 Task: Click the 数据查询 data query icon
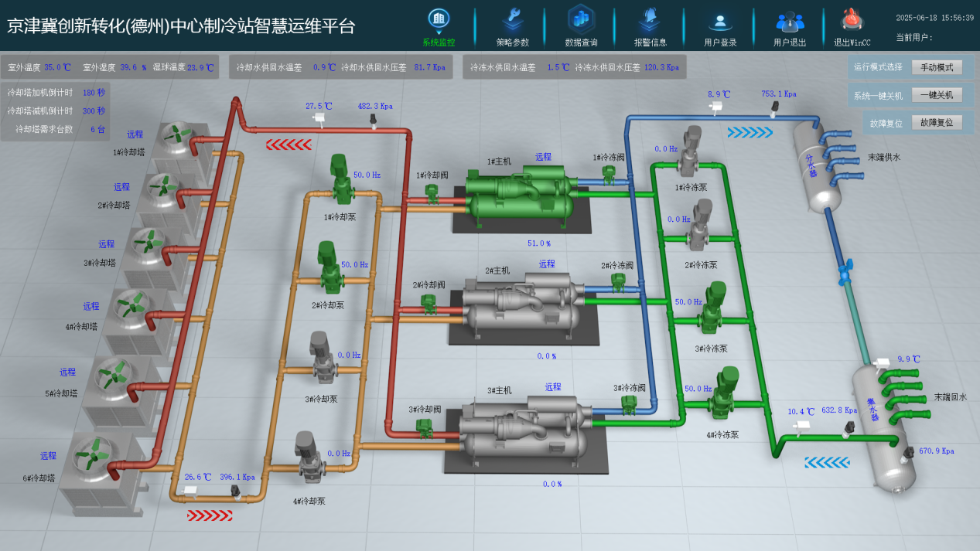pos(581,19)
